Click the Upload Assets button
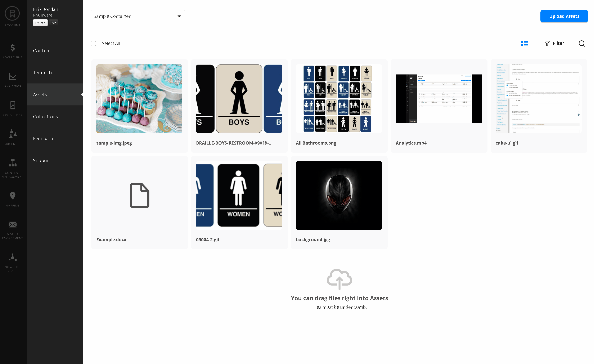594x364 pixels. tap(564, 16)
